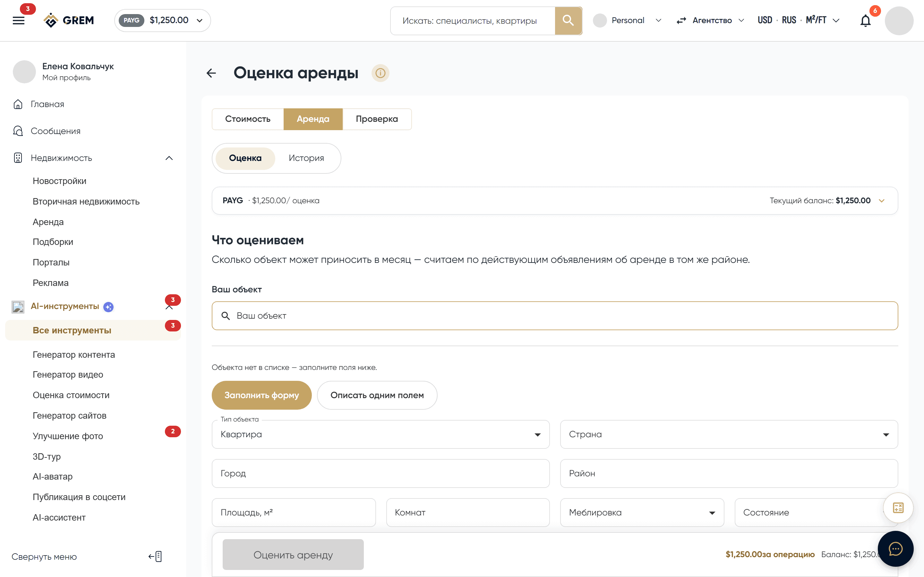The height and width of the screenshot is (577, 924).
Task: Click the floating calculator icon
Action: (x=898, y=507)
